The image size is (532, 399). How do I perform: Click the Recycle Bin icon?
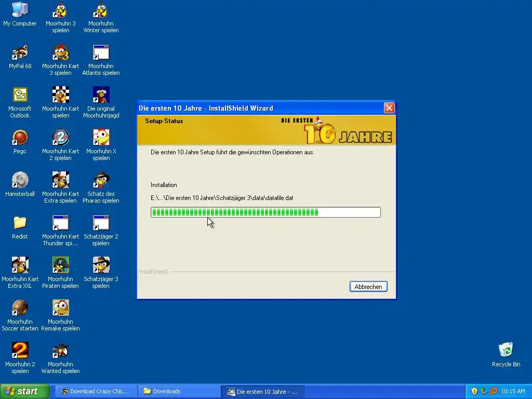pyautogui.click(x=506, y=354)
